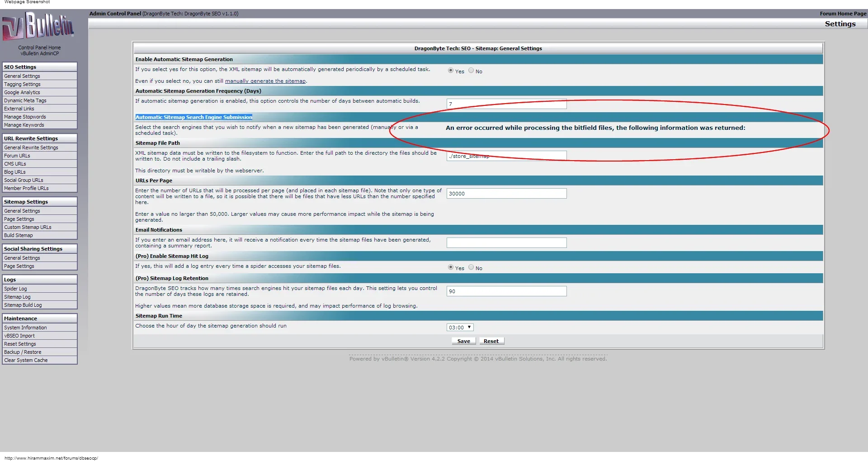
Task: Click the Logs section header
Action: pyautogui.click(x=40, y=280)
